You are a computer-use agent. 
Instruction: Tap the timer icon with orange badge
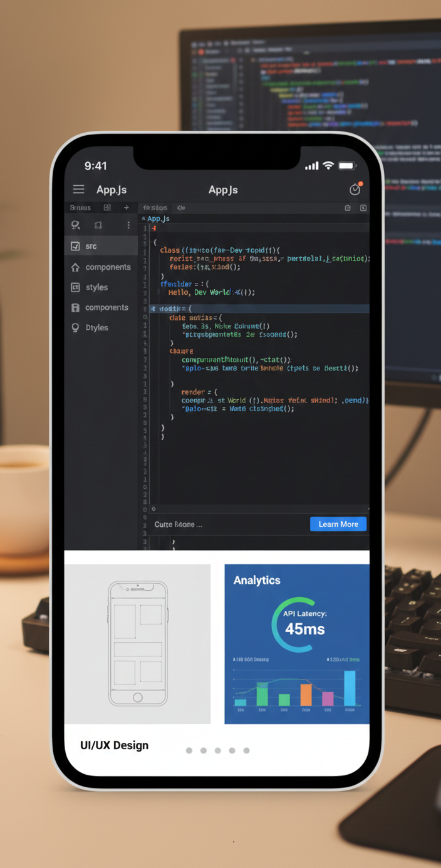[x=355, y=189]
